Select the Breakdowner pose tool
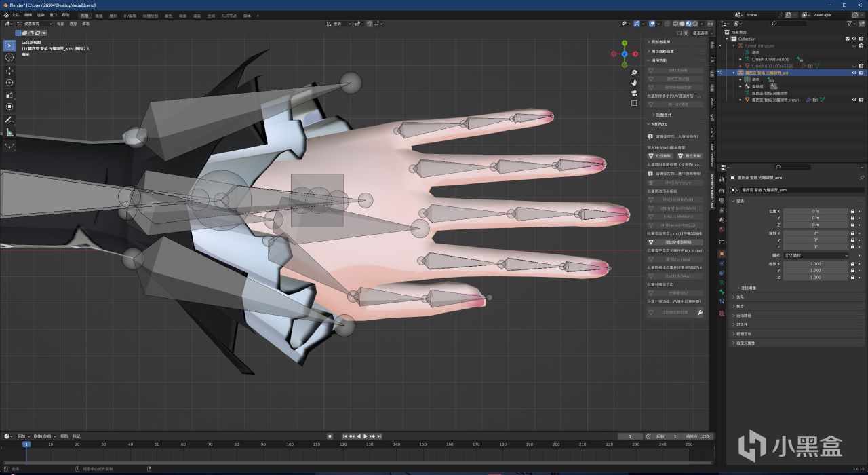868x475 pixels. tap(9, 145)
